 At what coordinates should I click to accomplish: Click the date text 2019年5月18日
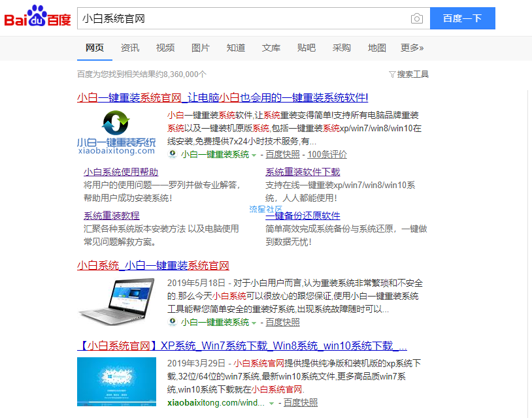[196, 283]
